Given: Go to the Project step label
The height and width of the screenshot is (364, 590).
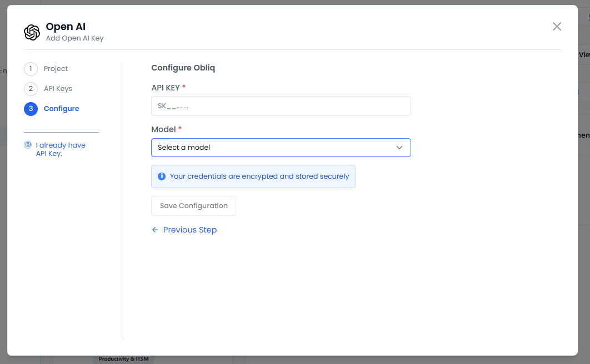Looking at the screenshot, I should (56, 69).
